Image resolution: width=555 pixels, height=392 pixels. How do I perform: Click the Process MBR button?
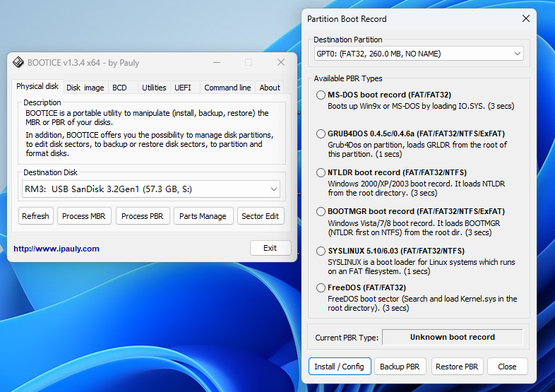84,216
